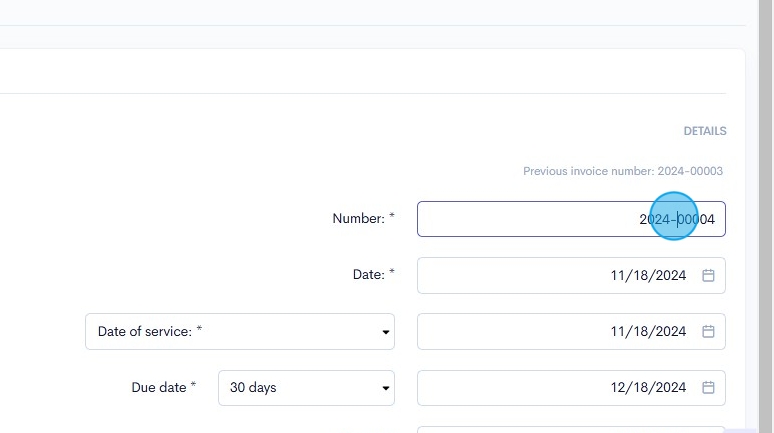This screenshot has width=774, height=433.
Task: Click the 'Previous invoice number: 2024-00003' hint
Action: point(622,172)
